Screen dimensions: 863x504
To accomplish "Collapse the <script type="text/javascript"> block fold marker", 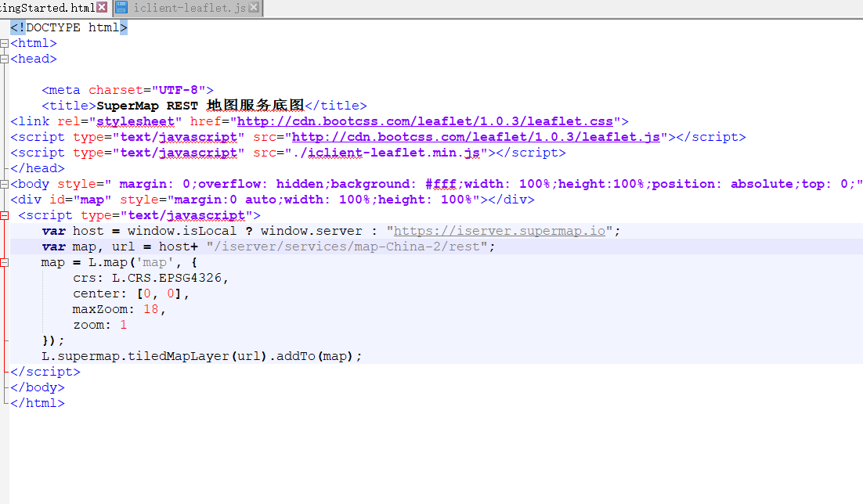I will (5, 216).
